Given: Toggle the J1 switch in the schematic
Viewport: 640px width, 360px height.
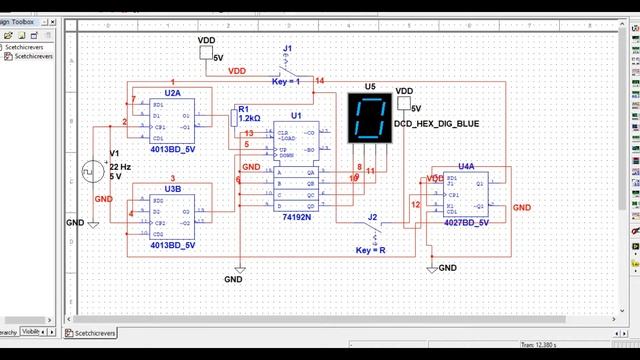Looking at the screenshot, I should coord(289,70).
